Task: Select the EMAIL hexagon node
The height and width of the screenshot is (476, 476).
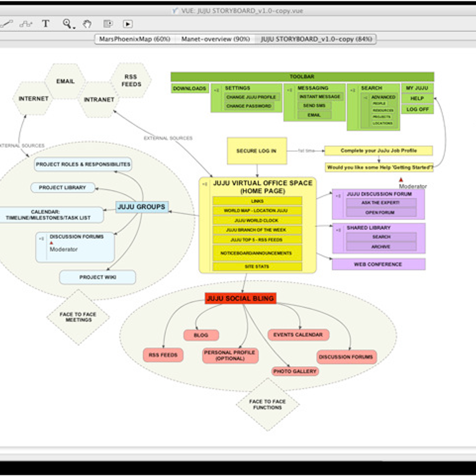Action: click(65, 81)
